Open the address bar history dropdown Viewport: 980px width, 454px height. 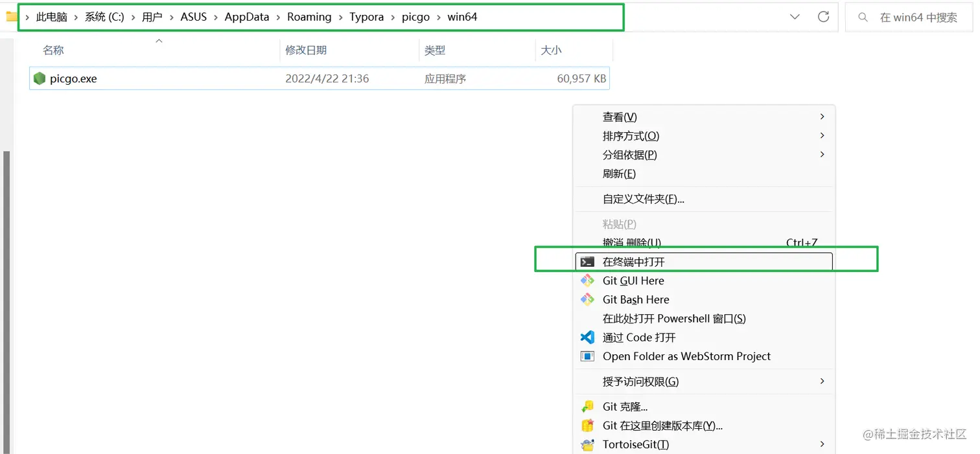[795, 17]
